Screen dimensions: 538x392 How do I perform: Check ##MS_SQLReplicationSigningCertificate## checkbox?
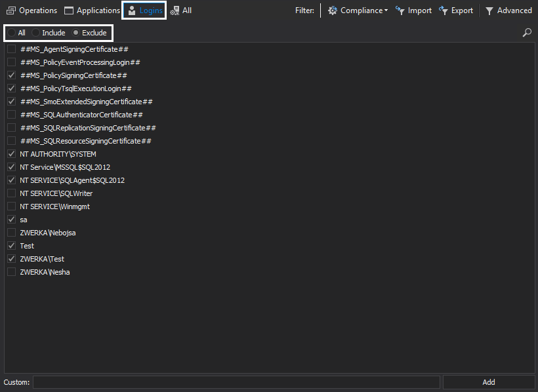click(12, 128)
